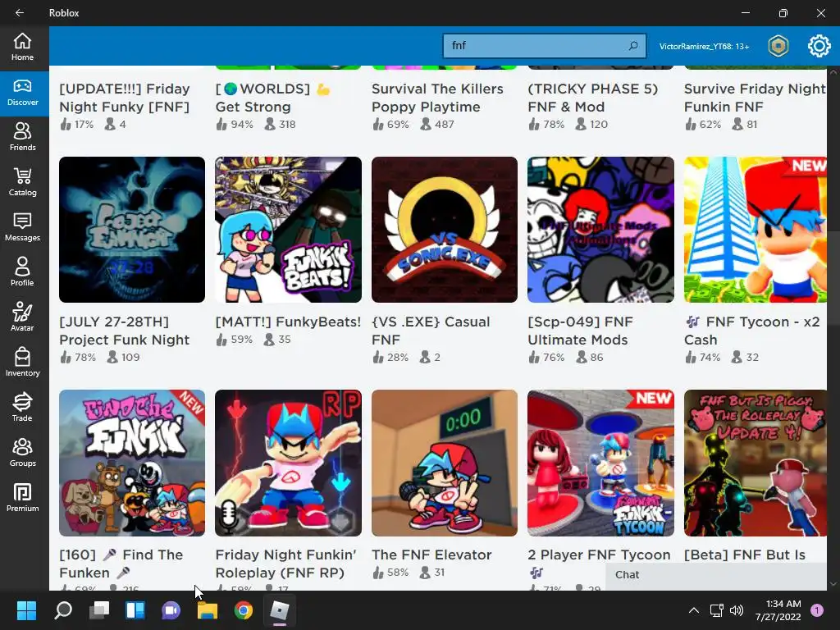Open the Chat panel
The height and width of the screenshot is (630, 840).
pyautogui.click(x=716, y=575)
